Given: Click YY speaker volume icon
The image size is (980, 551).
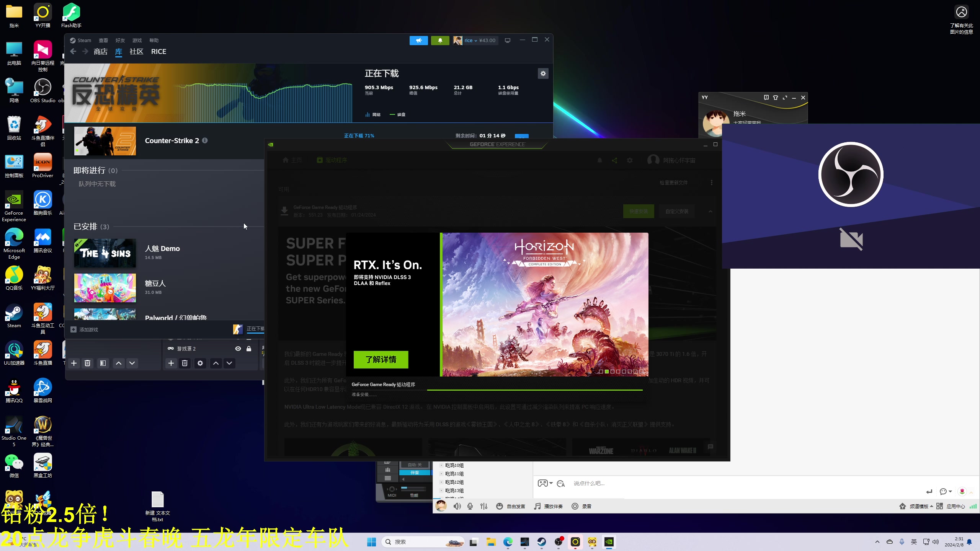Looking at the screenshot, I should pos(457,506).
